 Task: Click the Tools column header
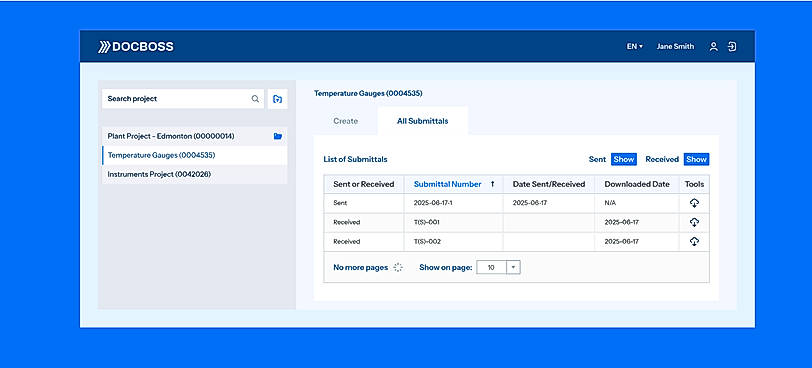694,184
